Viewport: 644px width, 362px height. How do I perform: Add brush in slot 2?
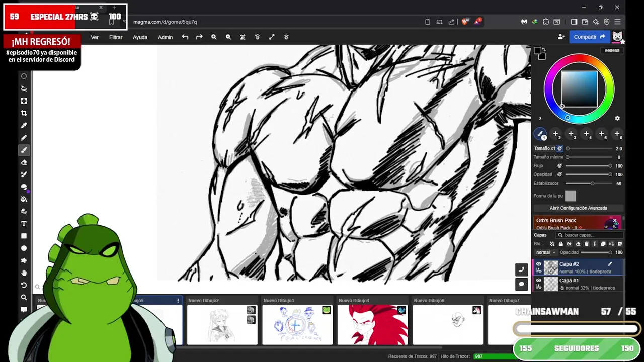[x=555, y=134]
